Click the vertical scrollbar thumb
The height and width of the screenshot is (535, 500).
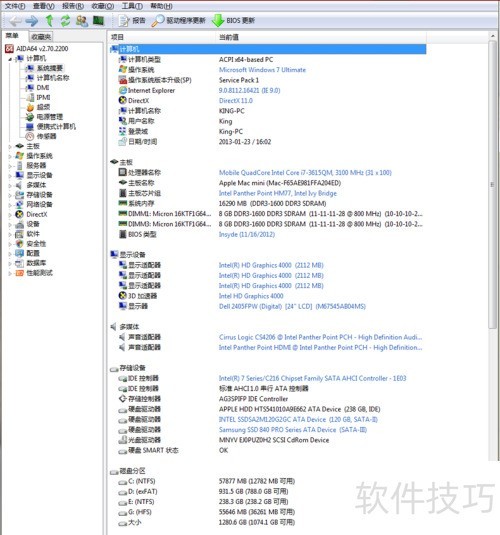pyautogui.click(x=492, y=185)
